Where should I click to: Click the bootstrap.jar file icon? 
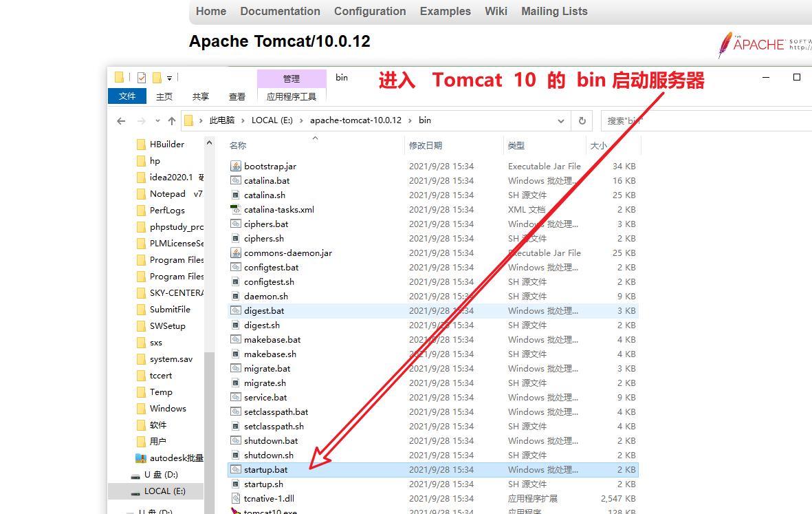[236, 166]
